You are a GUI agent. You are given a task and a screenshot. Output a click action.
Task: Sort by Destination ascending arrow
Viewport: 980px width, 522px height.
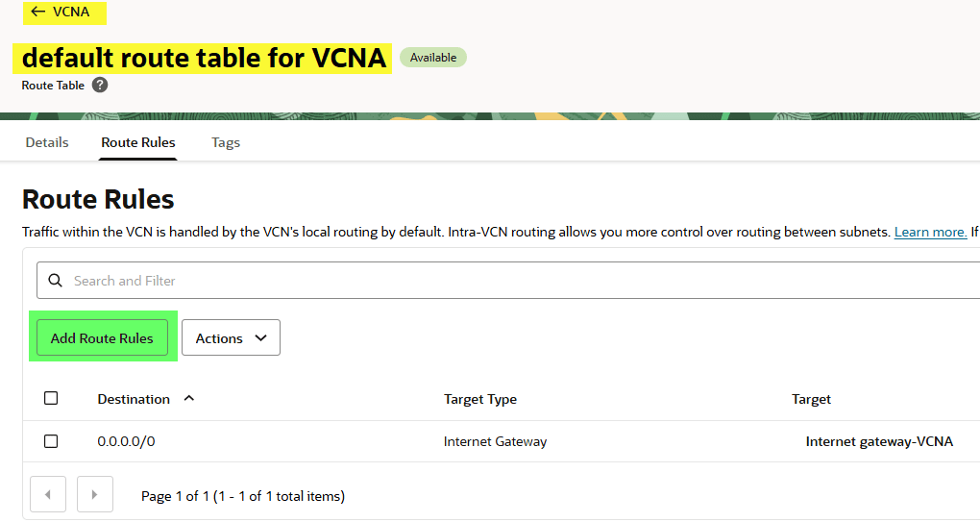(188, 398)
